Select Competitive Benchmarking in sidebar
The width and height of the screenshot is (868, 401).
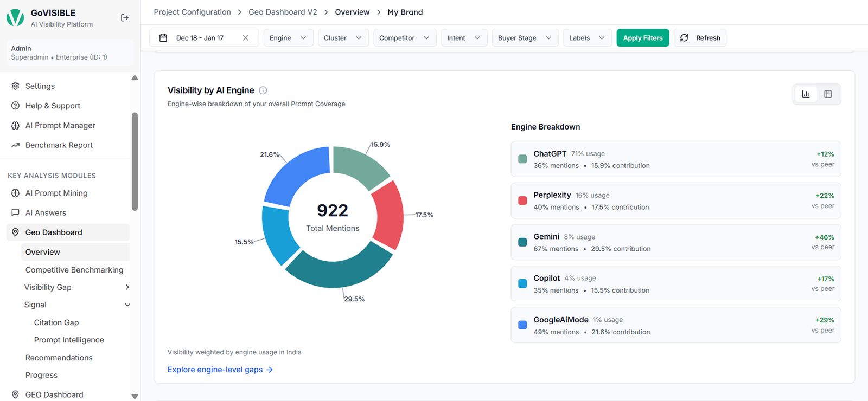click(74, 270)
